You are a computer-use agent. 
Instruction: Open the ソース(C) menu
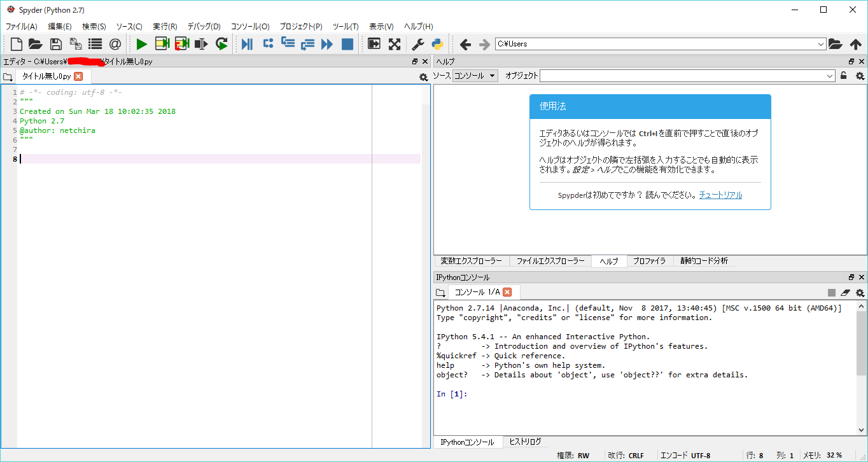coord(129,27)
